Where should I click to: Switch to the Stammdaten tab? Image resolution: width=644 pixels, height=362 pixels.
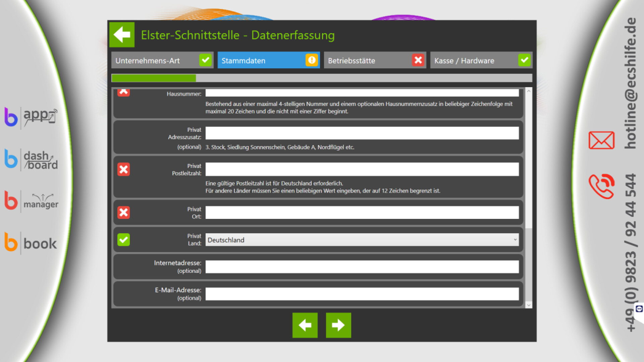pos(268,60)
